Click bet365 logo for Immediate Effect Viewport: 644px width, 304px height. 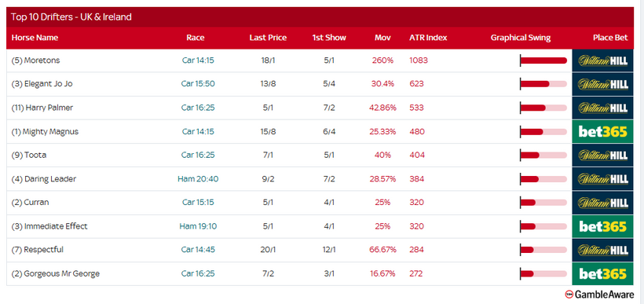(602, 226)
